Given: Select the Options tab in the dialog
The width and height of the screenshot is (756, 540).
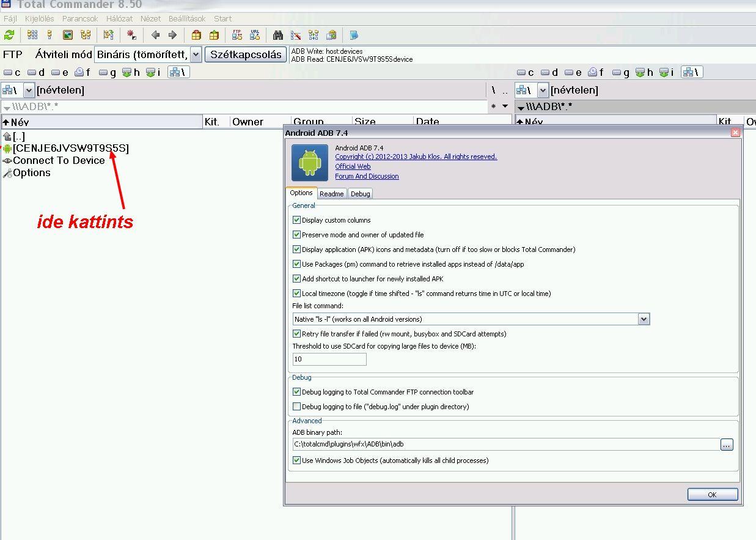Looking at the screenshot, I should [301, 193].
